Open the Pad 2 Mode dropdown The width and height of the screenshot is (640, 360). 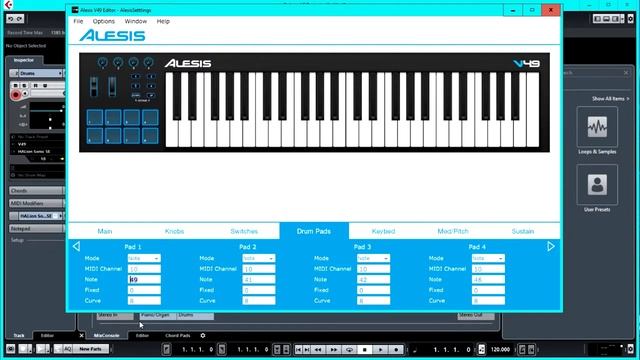[259, 258]
